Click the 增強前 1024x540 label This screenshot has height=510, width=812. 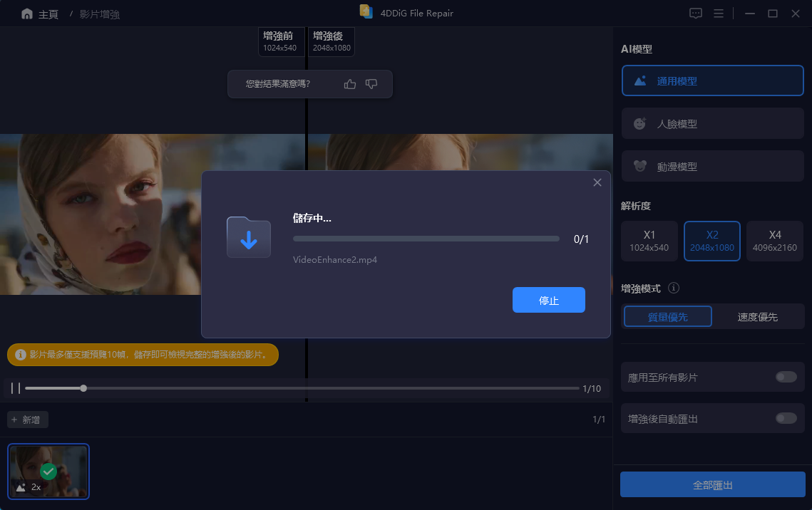pyautogui.click(x=280, y=41)
